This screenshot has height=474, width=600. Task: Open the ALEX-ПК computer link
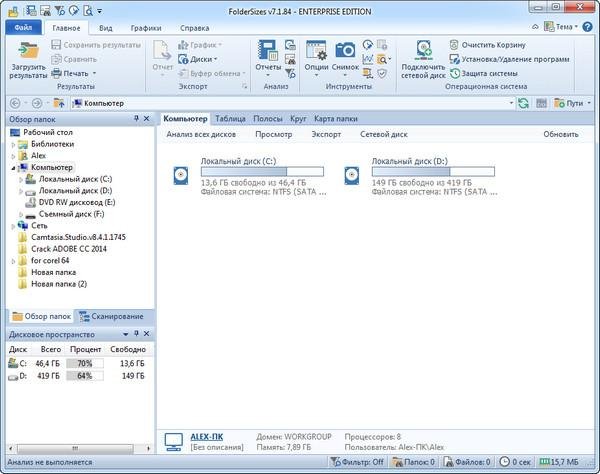tap(207, 437)
